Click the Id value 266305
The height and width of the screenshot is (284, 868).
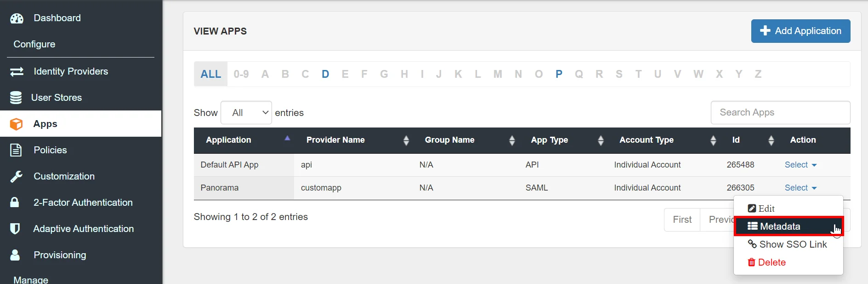[740, 188]
